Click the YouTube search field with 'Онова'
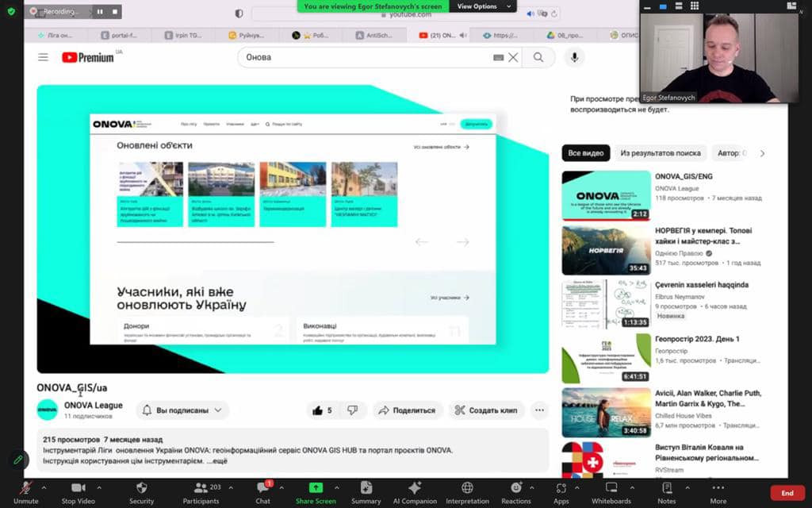Image resolution: width=812 pixels, height=508 pixels. click(x=365, y=57)
